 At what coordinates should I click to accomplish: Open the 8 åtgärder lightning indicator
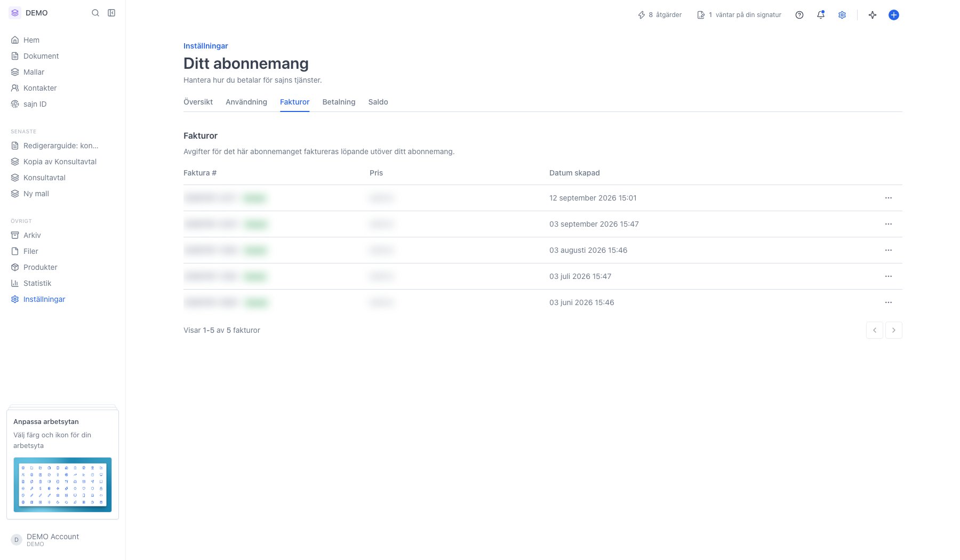[x=660, y=15]
